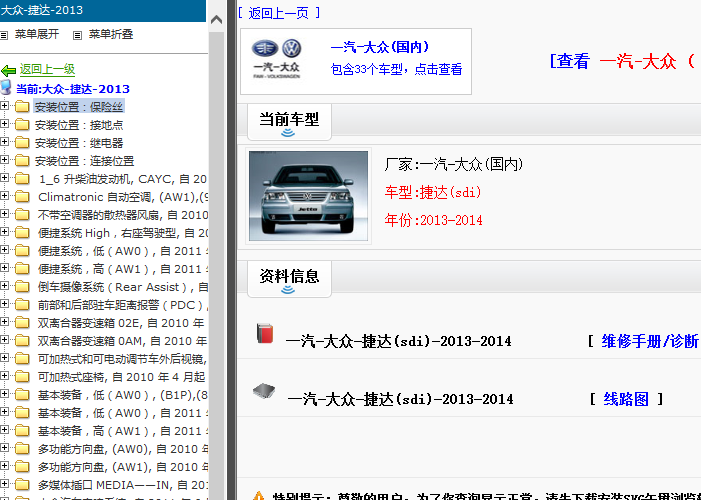This screenshot has width=701, height=500.
Task: Click the 菜单展开 list icon
Action: [4, 35]
